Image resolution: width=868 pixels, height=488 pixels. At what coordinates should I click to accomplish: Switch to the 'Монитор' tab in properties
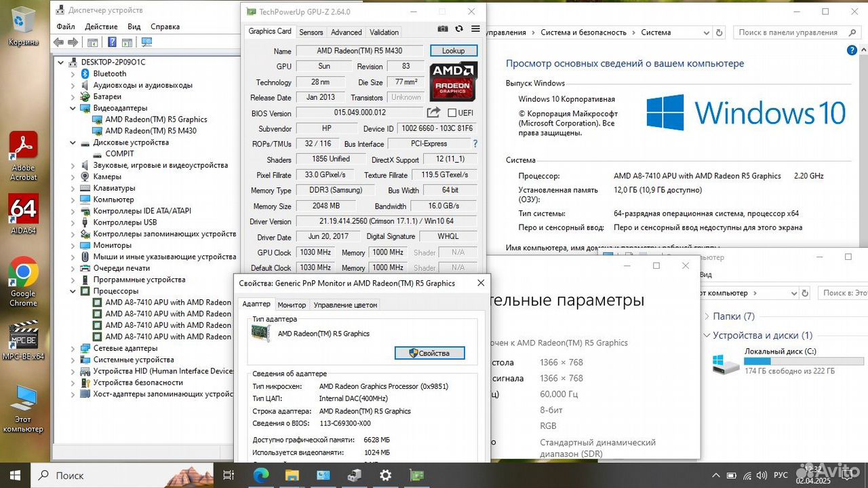292,305
